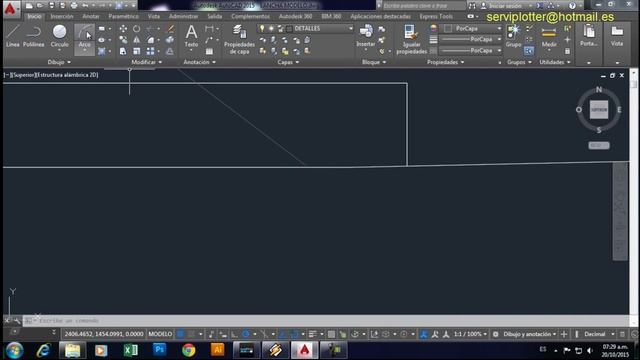Viewport: 640px width, 360px height.
Task: Switch to the Inserción tab
Action: (x=62, y=16)
